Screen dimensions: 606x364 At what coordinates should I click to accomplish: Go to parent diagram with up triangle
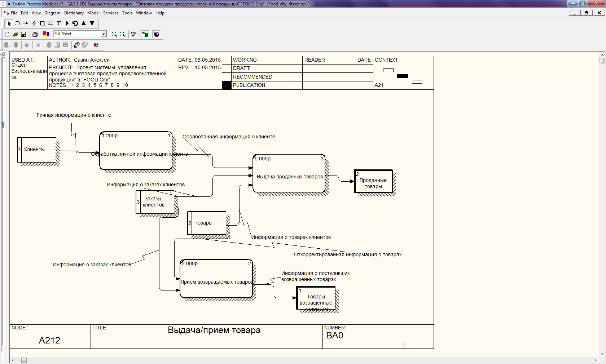(x=84, y=23)
